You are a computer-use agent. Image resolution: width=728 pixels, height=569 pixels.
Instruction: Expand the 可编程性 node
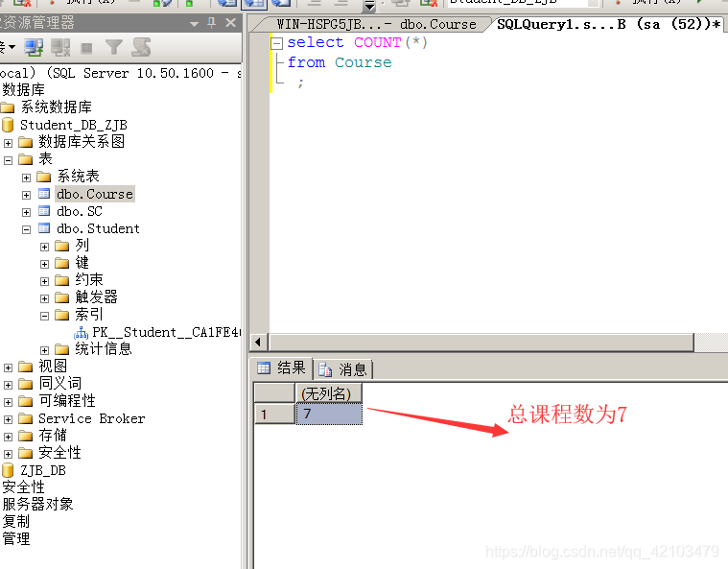pyautogui.click(x=8, y=402)
